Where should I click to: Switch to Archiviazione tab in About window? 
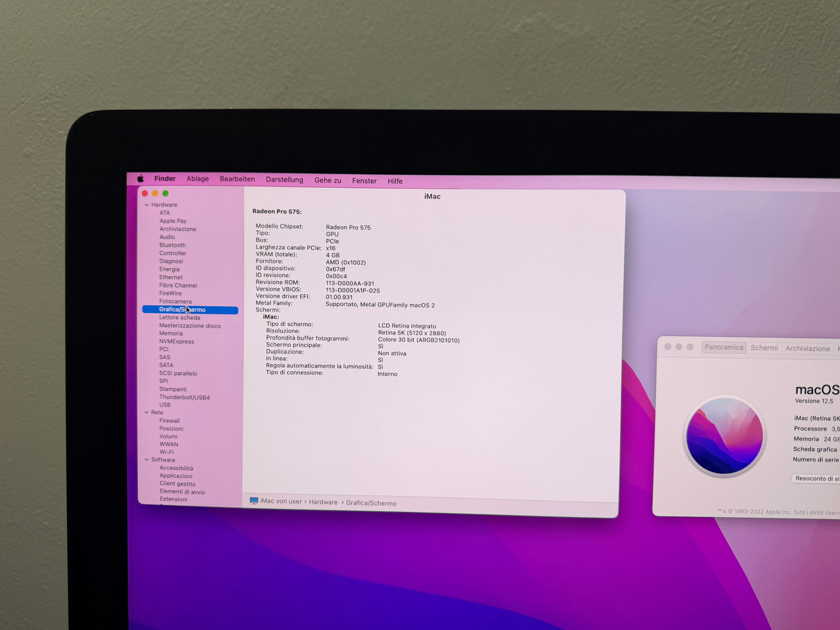pos(807,349)
